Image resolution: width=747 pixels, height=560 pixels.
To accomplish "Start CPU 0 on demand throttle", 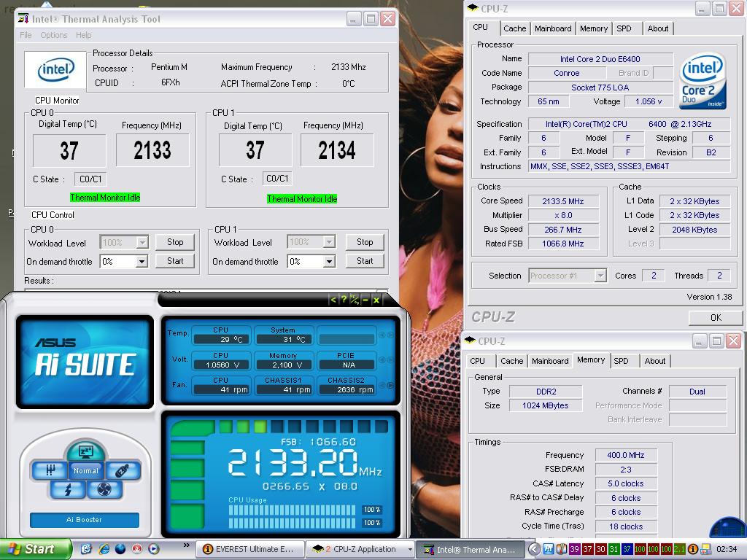I will coord(175,261).
